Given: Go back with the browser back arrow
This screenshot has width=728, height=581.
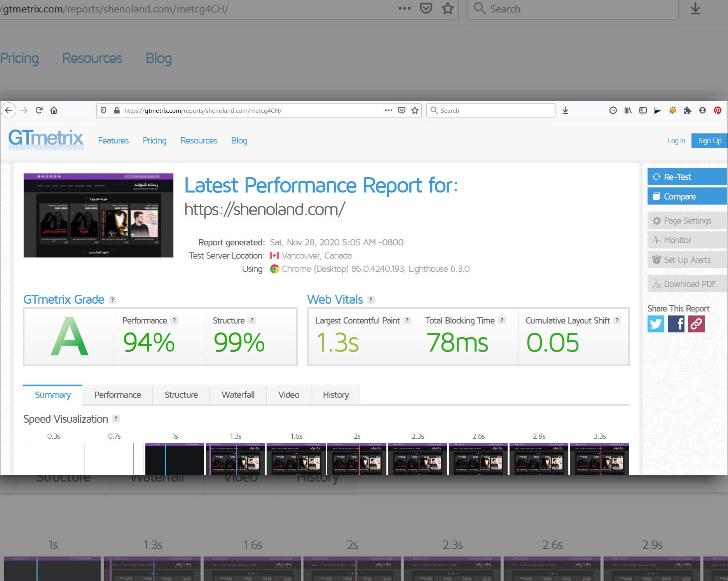Looking at the screenshot, I should point(9,110).
